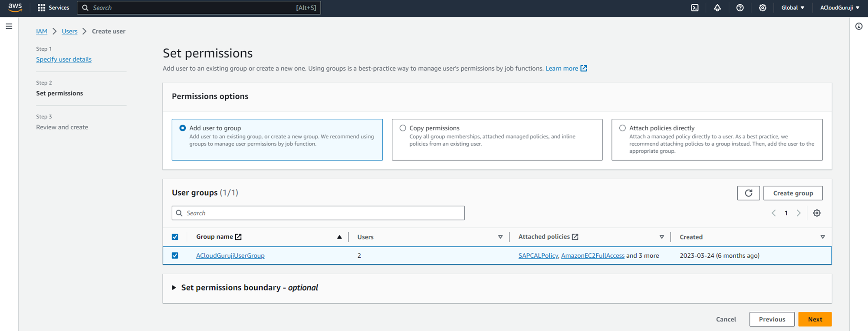
Task: Select Copy permissions radio option
Action: point(403,128)
